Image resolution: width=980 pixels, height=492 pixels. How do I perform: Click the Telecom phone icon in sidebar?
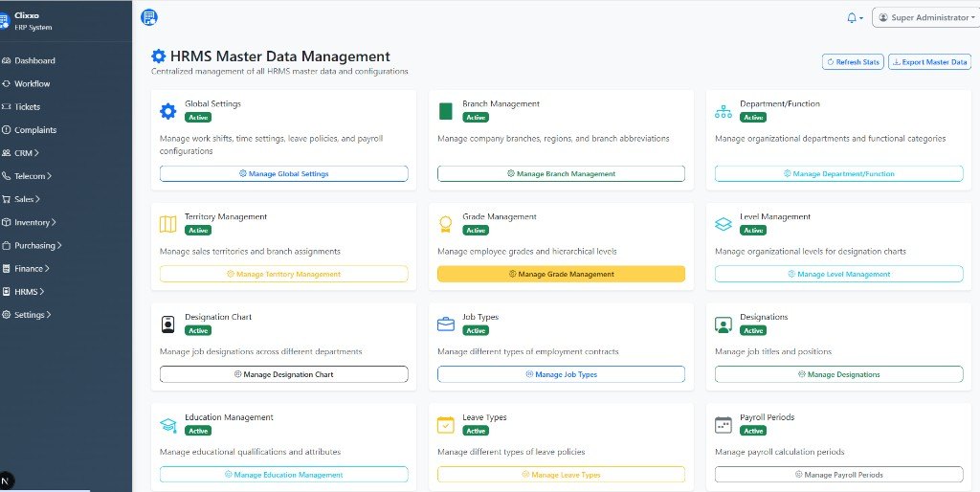tap(7, 176)
